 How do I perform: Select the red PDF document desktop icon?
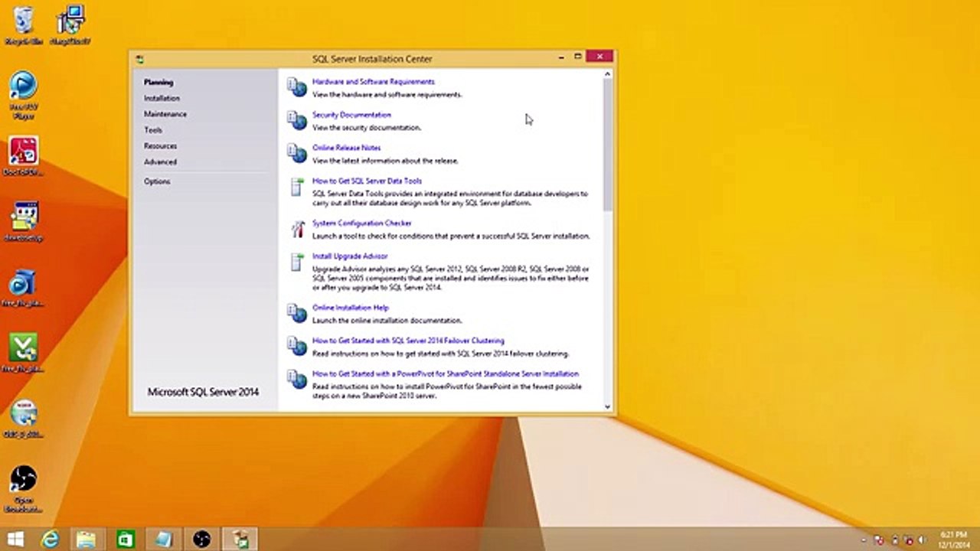24,157
